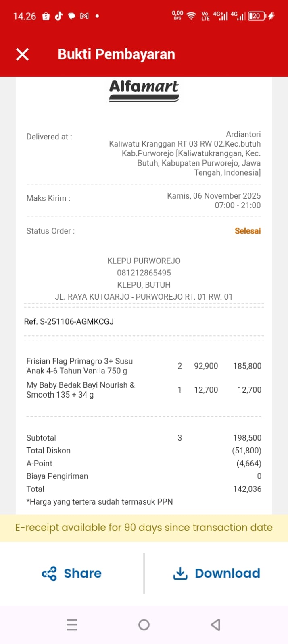Tap the Share icon
Image resolution: width=288 pixels, height=644 pixels.
[x=49, y=574]
